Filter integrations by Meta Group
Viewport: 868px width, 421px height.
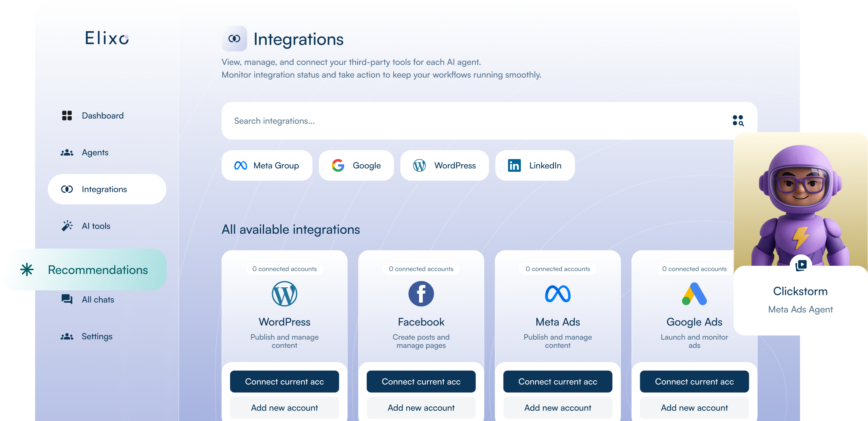point(267,165)
